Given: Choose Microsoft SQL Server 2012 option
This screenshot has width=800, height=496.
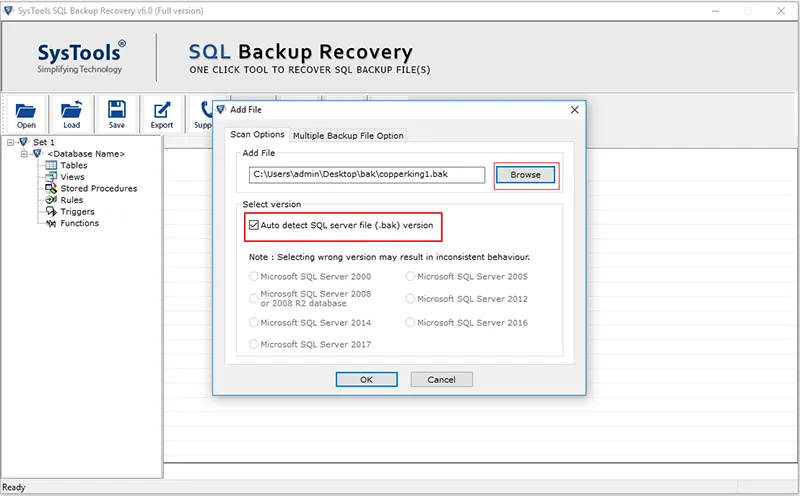Looking at the screenshot, I should [x=410, y=299].
